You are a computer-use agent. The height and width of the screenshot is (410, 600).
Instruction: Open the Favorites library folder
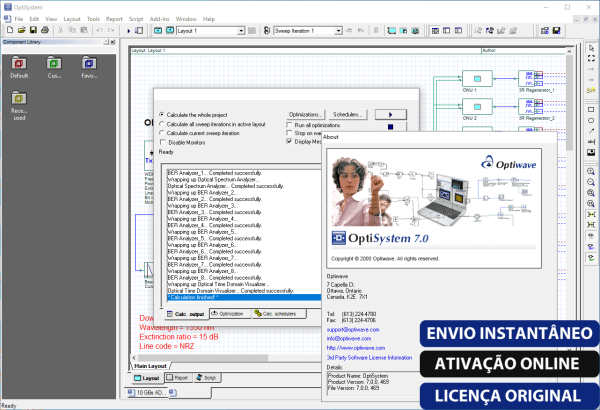click(x=89, y=67)
